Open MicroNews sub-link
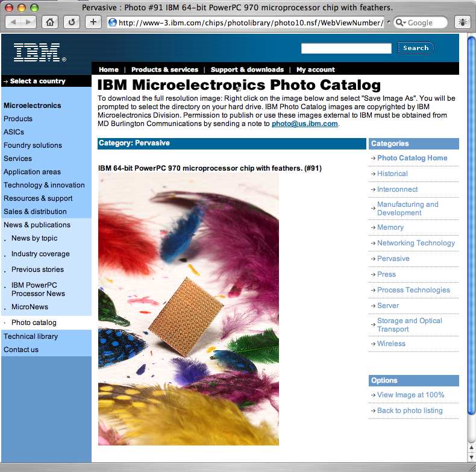Image resolution: width=476 pixels, height=472 pixels. tap(30, 307)
